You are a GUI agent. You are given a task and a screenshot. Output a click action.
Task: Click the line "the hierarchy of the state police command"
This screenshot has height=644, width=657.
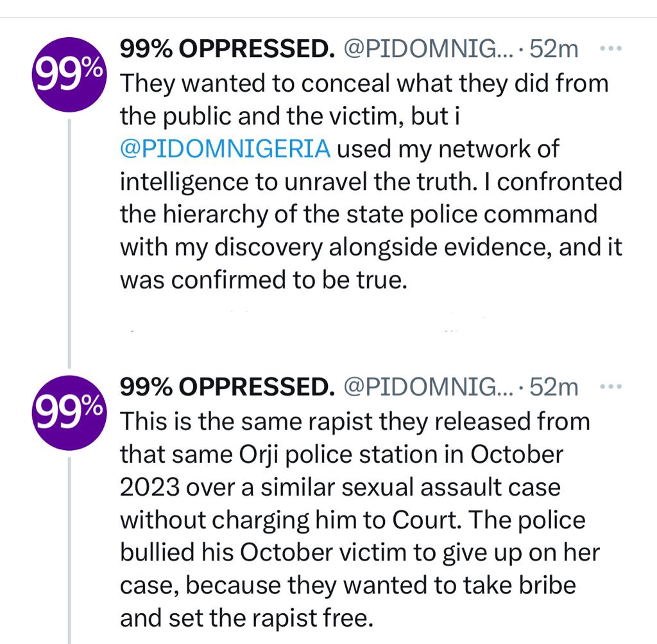359,214
